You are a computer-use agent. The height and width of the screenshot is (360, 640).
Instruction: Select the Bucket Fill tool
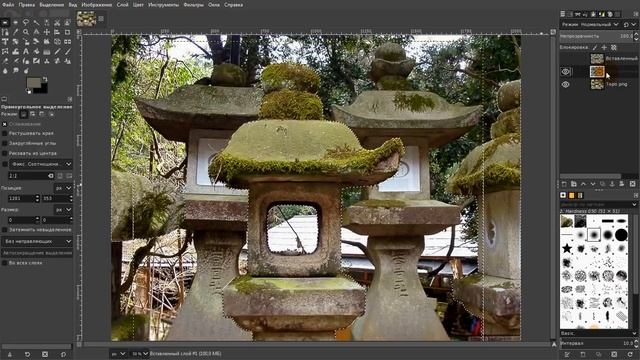point(36,51)
